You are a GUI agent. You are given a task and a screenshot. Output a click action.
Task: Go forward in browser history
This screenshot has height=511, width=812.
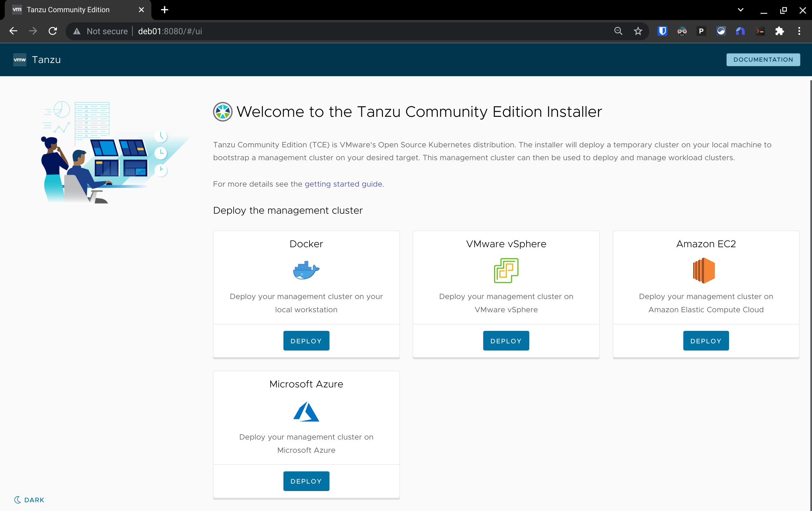coord(33,31)
